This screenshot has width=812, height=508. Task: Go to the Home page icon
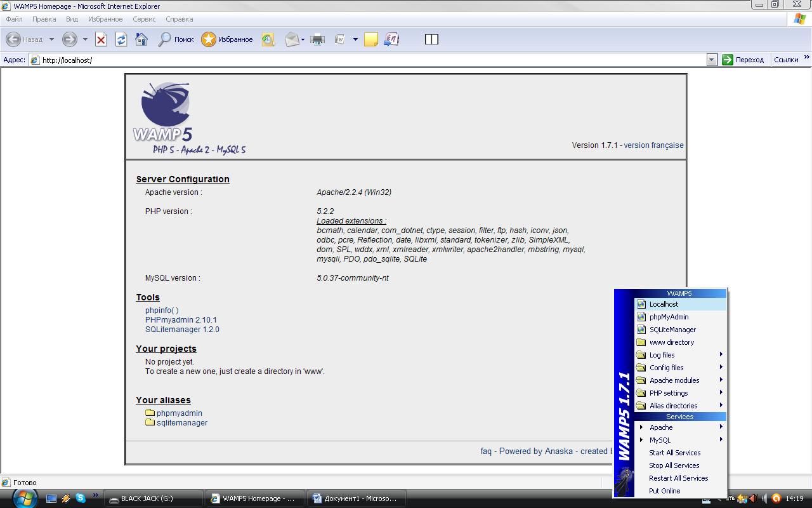pyautogui.click(x=141, y=39)
